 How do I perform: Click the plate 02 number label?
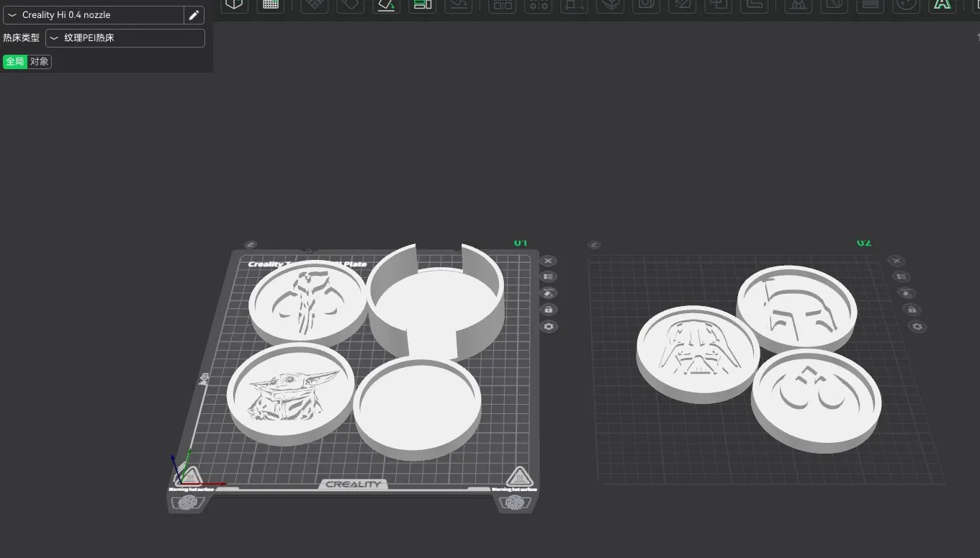864,243
